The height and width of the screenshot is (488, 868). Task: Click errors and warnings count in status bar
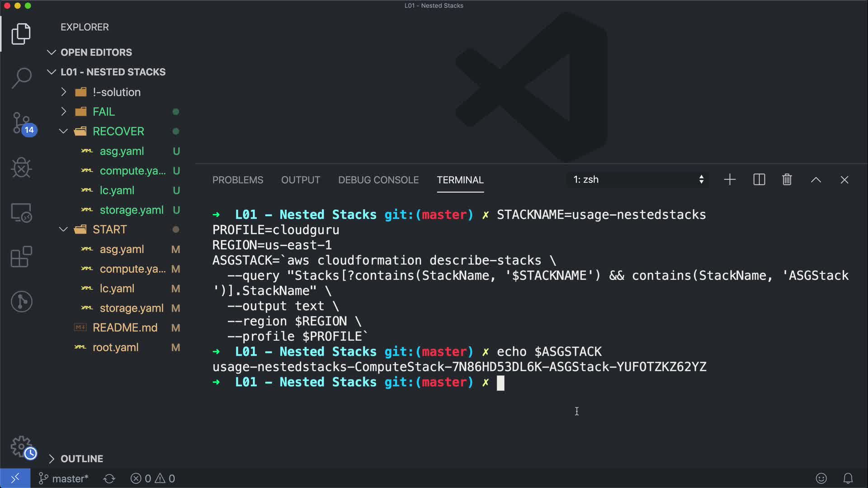coord(153,479)
